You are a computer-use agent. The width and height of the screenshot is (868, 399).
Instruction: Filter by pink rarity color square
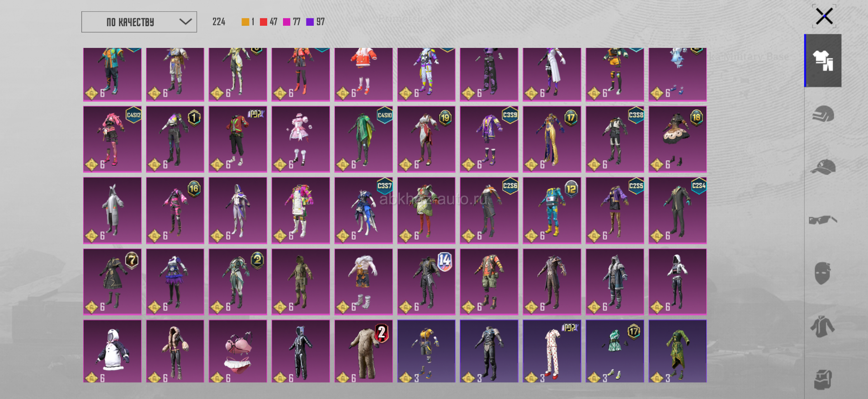(x=287, y=22)
